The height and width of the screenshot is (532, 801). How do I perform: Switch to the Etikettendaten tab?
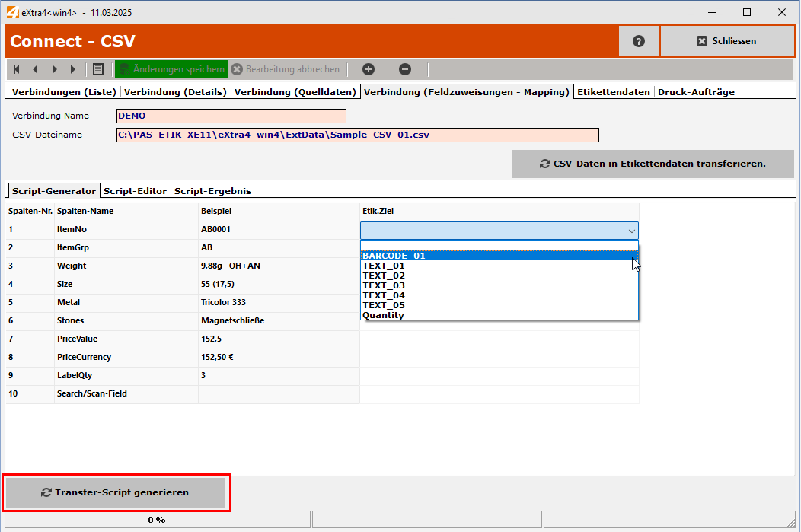point(613,92)
